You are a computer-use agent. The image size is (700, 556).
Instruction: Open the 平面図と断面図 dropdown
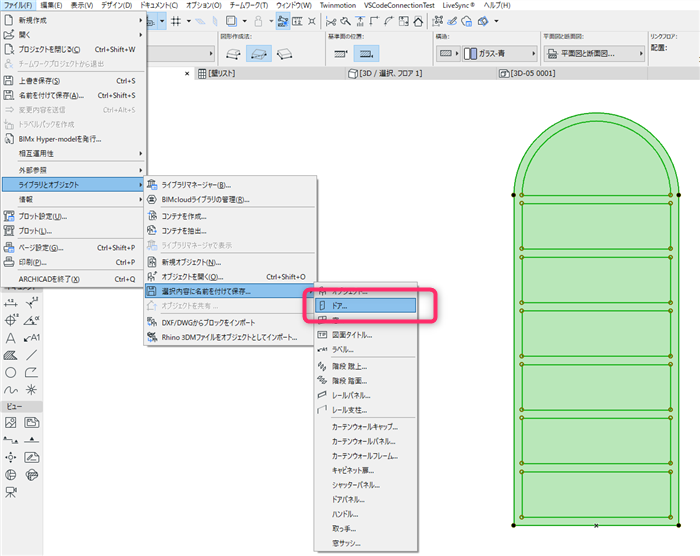595,54
